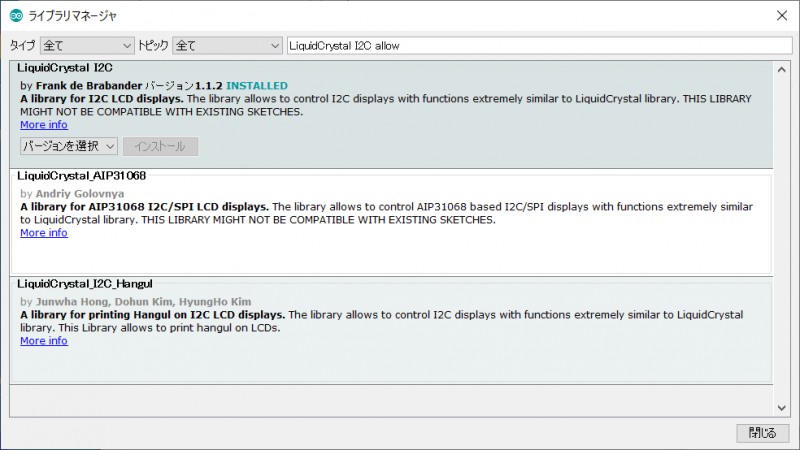
Task: Click the scrollbar down arrow
Action: 782,407
